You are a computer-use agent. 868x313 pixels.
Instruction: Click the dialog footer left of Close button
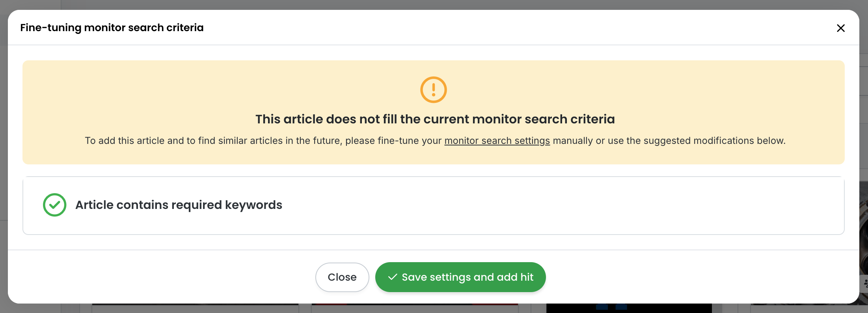pyautogui.click(x=158, y=277)
